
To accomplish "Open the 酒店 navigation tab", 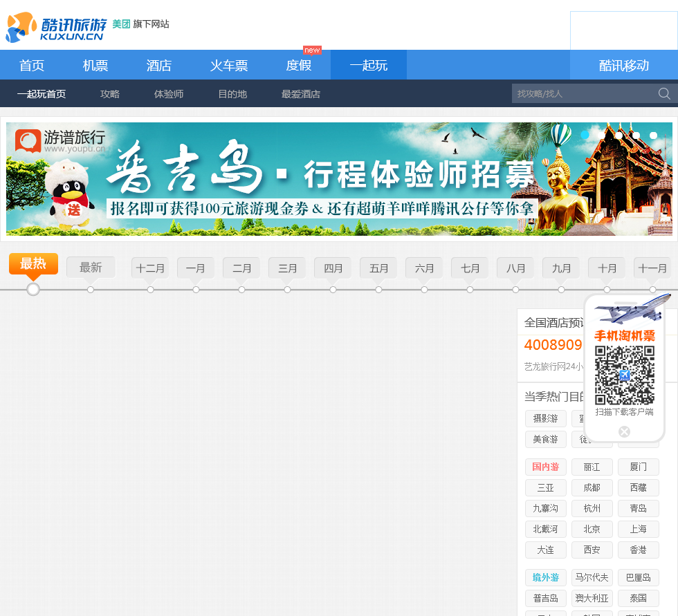I will click(x=158, y=65).
